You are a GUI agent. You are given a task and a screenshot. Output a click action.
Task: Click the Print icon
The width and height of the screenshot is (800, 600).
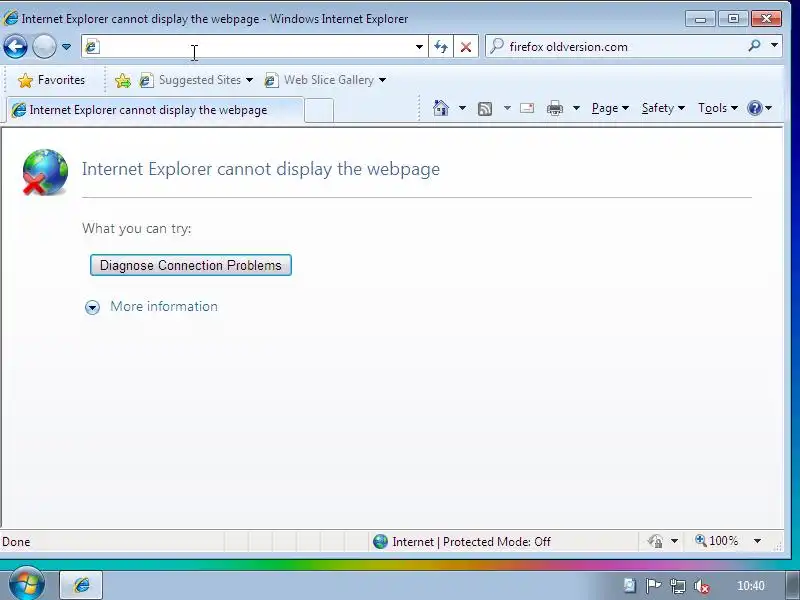pyautogui.click(x=555, y=108)
